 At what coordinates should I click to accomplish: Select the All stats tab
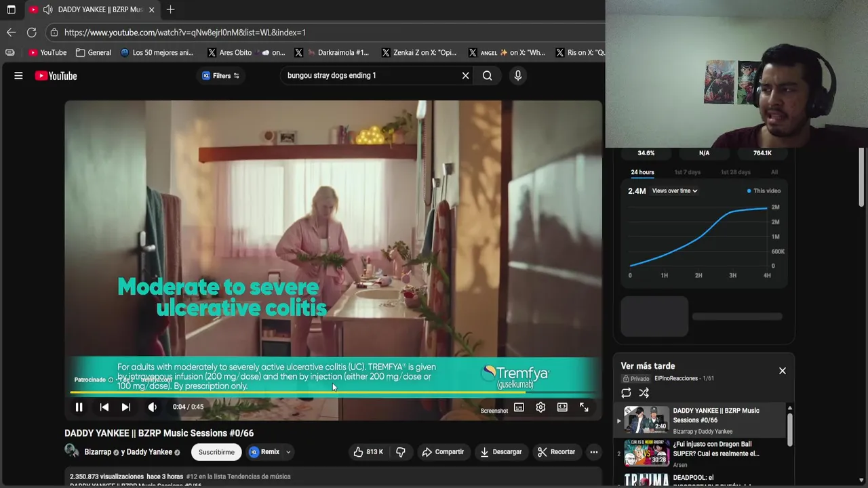pos(774,172)
